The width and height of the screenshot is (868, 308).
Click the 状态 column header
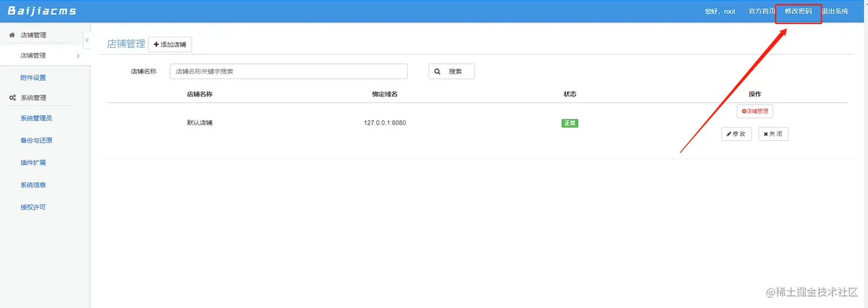click(569, 94)
